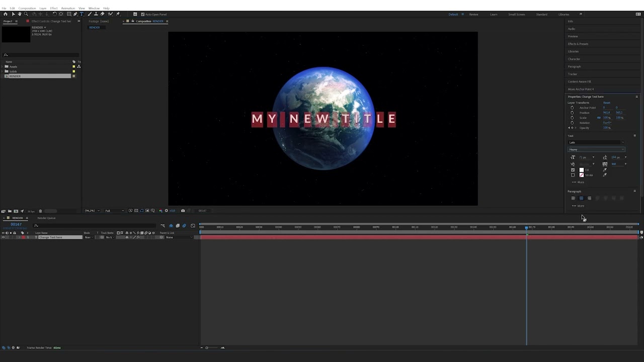The height and width of the screenshot is (362, 644).
Task: Click the Position stopwatch in Properties
Action: click(572, 113)
